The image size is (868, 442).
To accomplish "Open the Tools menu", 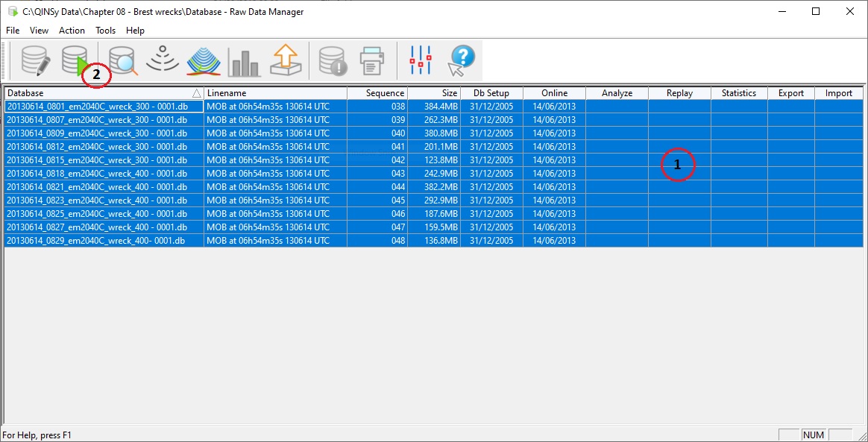I will [105, 31].
